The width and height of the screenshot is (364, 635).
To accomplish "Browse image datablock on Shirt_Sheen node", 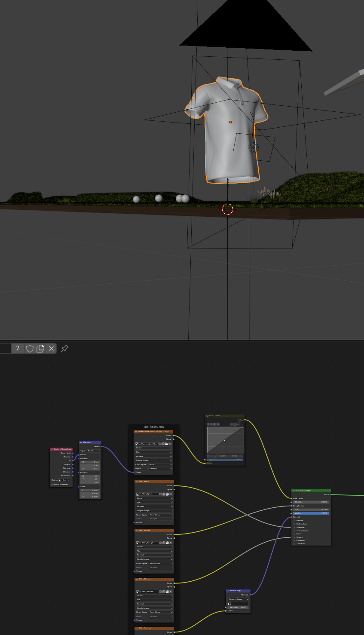I will [x=138, y=592].
